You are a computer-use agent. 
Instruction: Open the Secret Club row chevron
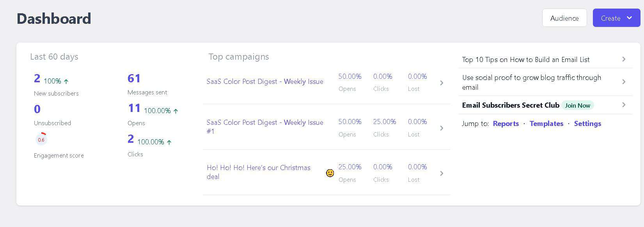pyautogui.click(x=624, y=105)
